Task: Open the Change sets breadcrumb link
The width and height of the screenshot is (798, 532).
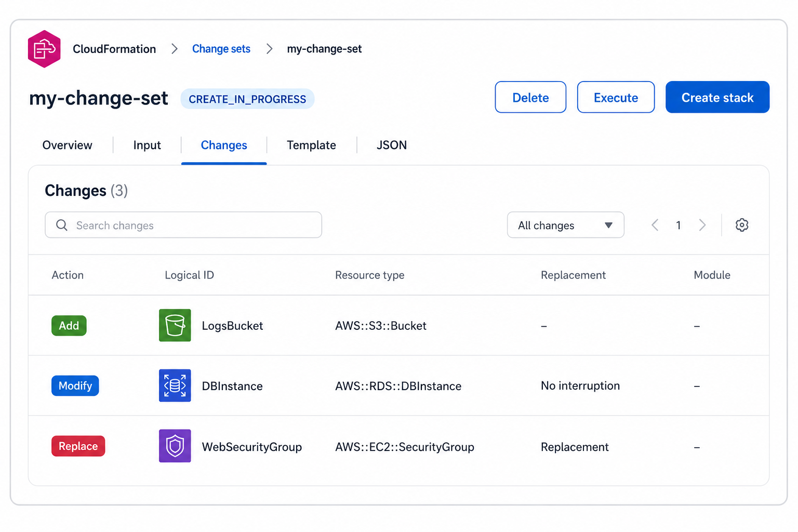Action: pyautogui.click(x=221, y=49)
